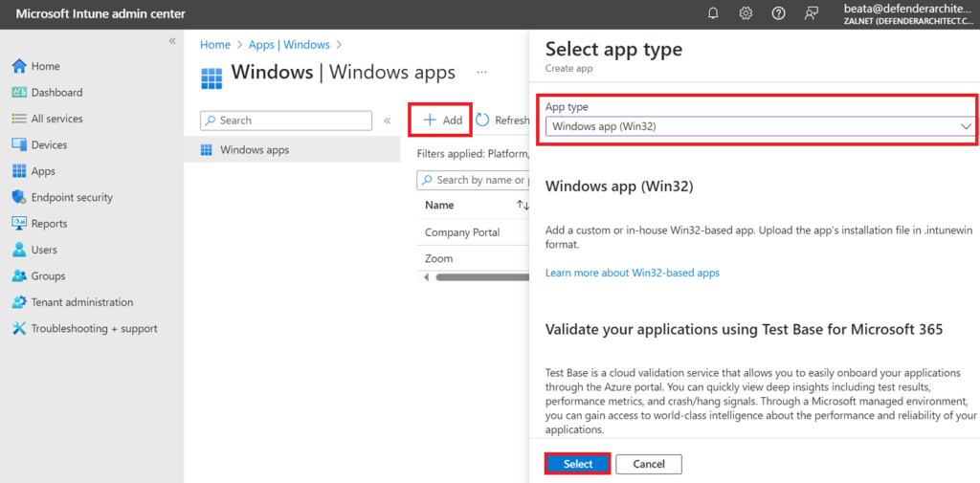
Task: Open Reports in sidebar
Action: (x=50, y=224)
